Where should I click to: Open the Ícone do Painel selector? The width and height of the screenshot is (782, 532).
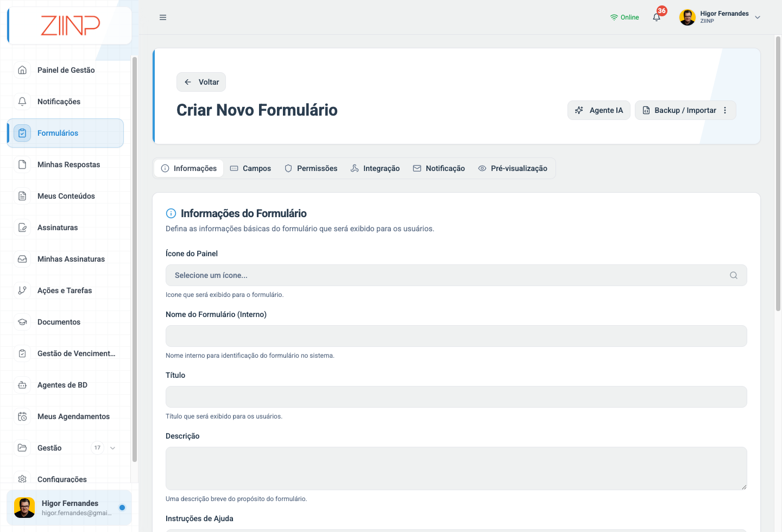point(456,275)
